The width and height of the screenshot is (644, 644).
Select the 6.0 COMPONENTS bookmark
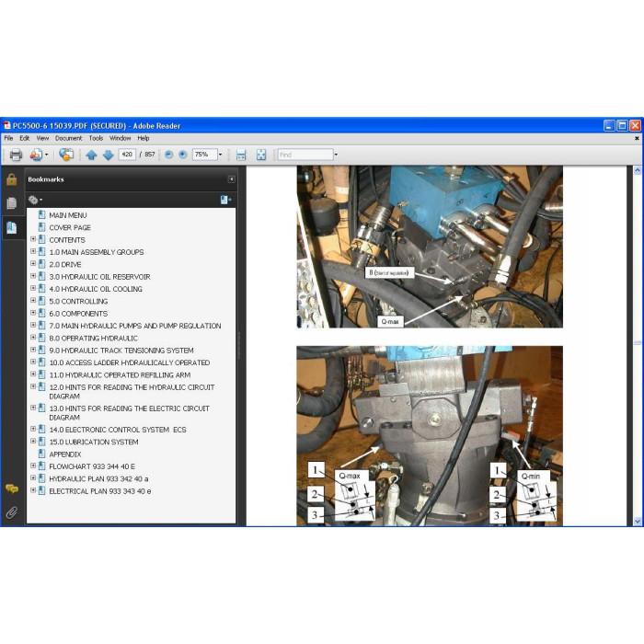(78, 314)
